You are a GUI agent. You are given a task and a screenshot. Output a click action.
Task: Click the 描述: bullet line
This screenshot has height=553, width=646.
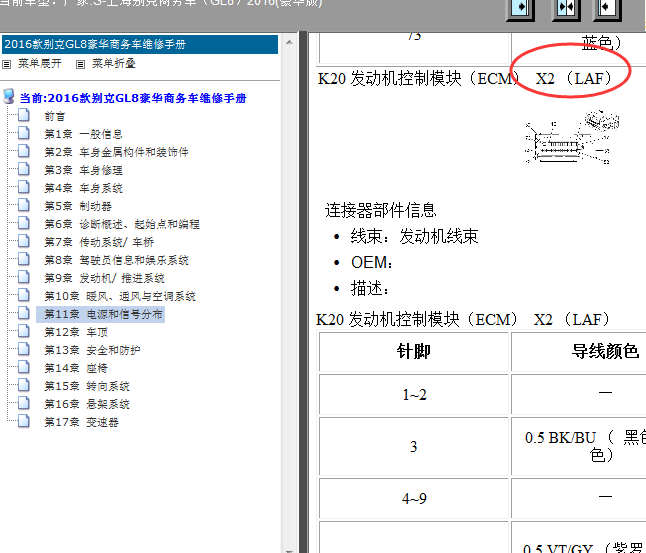[370, 289]
